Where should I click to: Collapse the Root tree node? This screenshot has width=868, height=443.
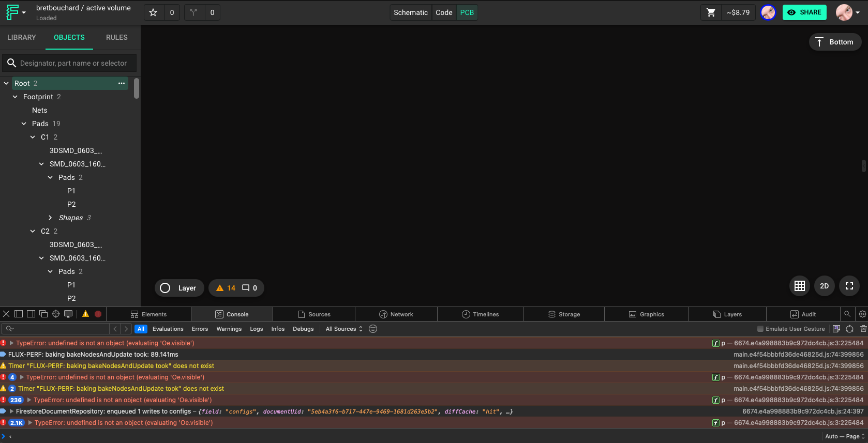tap(6, 83)
